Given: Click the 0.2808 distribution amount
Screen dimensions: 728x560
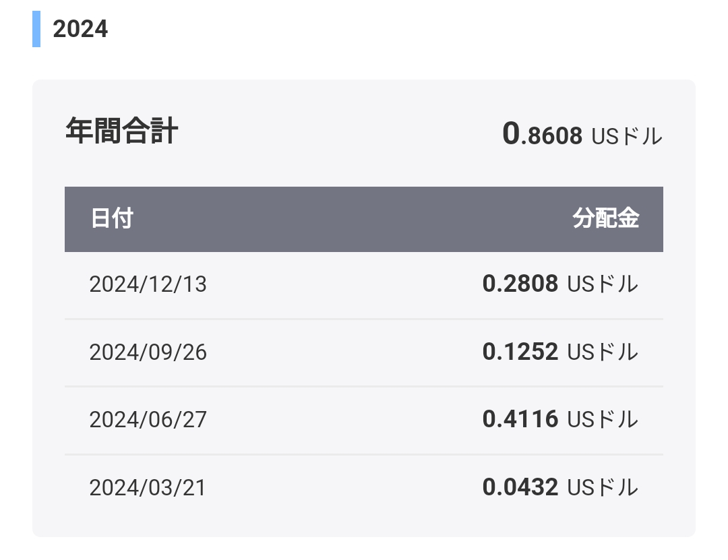Looking at the screenshot, I should pos(520,284).
